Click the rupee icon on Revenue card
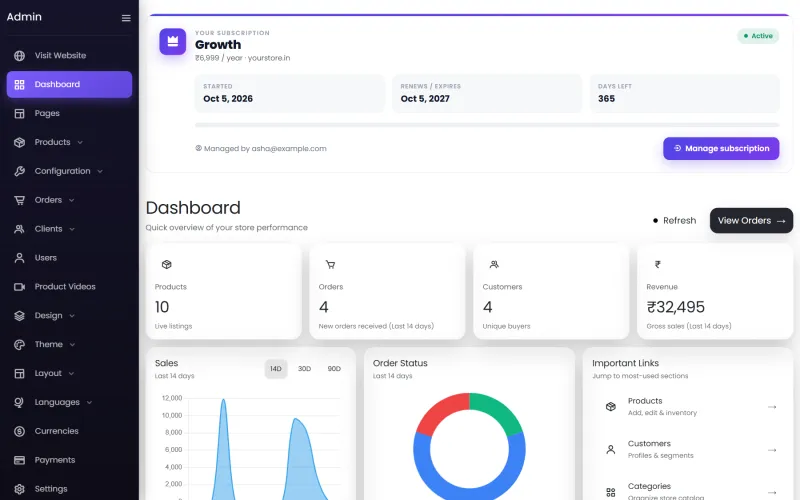 (x=658, y=264)
